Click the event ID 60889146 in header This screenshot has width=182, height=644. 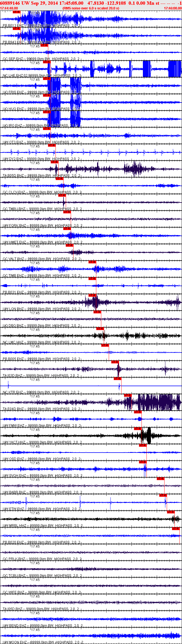pos(10,3)
